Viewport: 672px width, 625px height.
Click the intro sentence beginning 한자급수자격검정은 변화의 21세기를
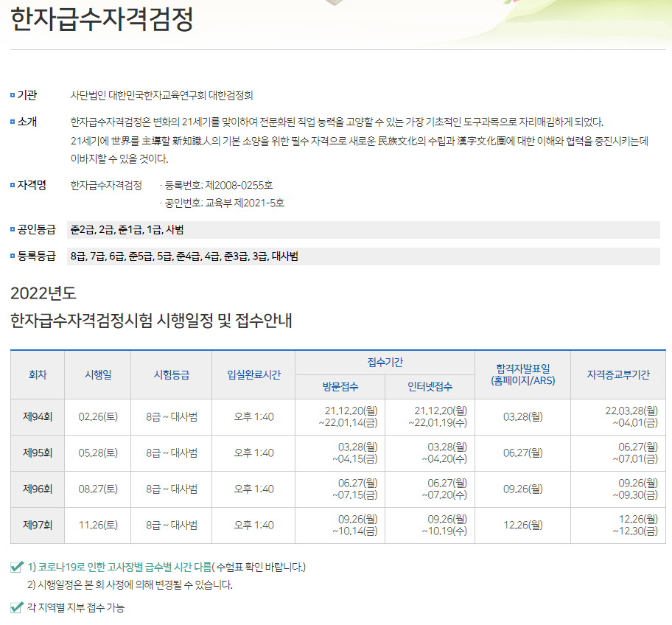pyautogui.click(x=337, y=122)
